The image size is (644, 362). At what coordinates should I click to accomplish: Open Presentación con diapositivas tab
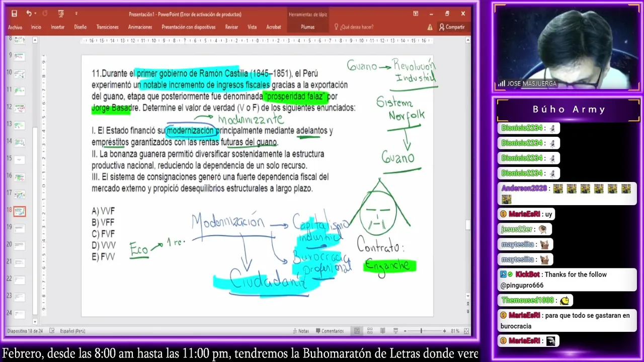coord(189,27)
